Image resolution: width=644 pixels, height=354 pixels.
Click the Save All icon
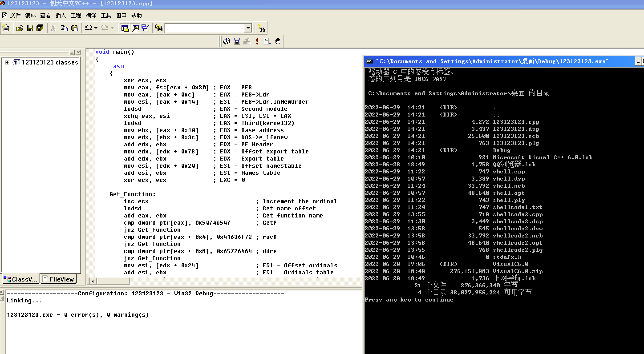point(40,28)
